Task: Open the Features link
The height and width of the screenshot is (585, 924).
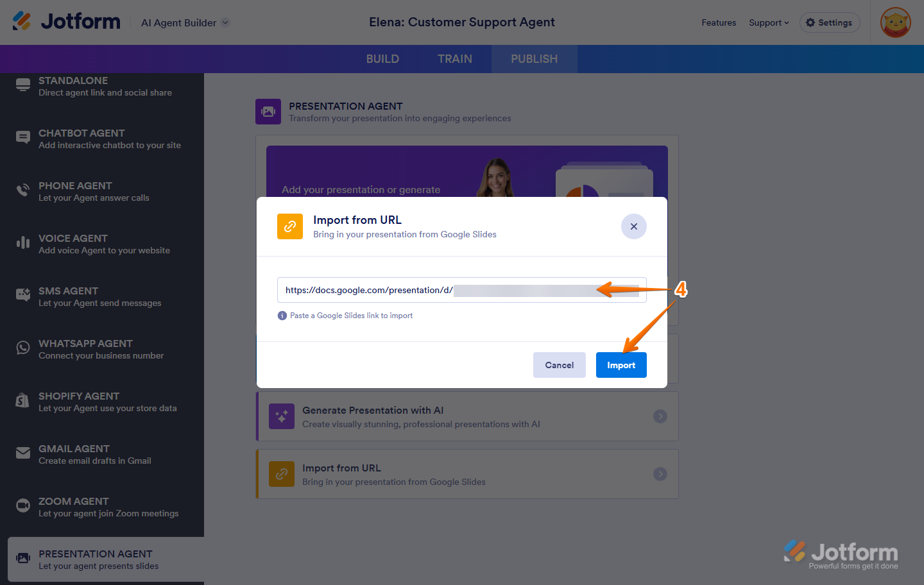Action: (x=719, y=22)
